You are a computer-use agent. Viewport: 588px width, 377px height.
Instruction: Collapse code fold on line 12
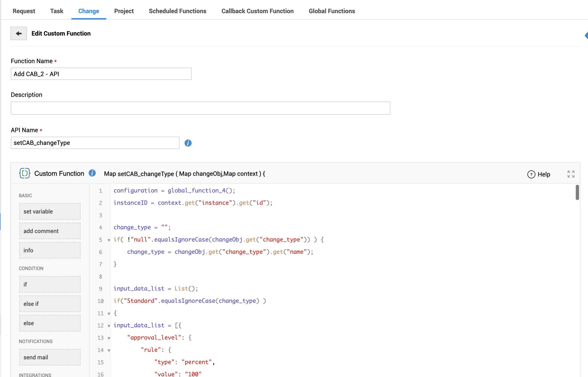pyautogui.click(x=109, y=326)
